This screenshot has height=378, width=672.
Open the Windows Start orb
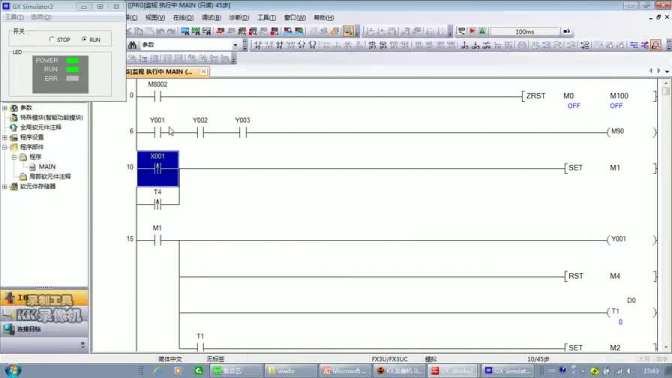point(13,371)
